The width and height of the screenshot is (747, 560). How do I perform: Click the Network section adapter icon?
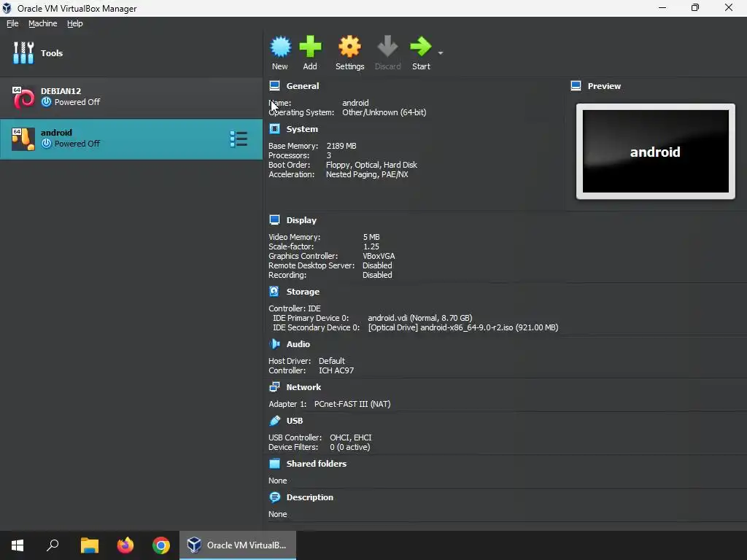pyautogui.click(x=274, y=387)
